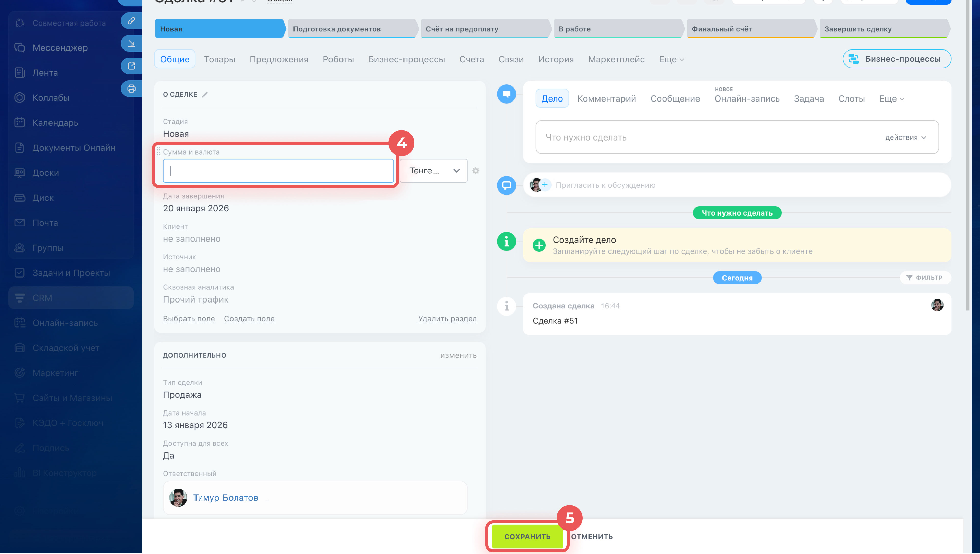The image size is (980, 554).
Task: Click the print icon button
Action: [x=131, y=89]
